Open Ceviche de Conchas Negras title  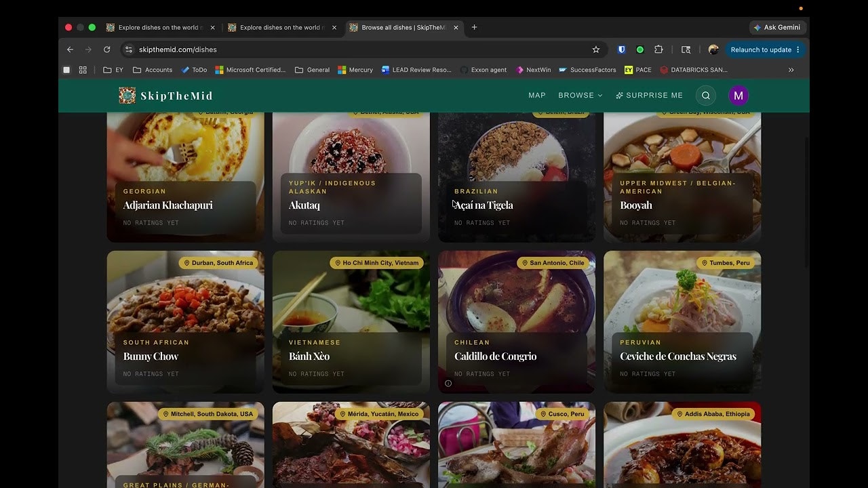tap(678, 357)
